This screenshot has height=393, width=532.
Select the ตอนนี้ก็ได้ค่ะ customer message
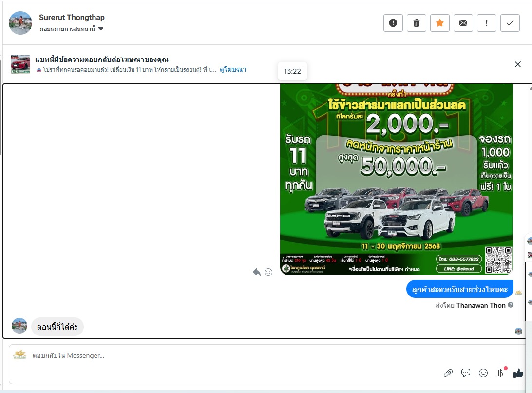57,327
